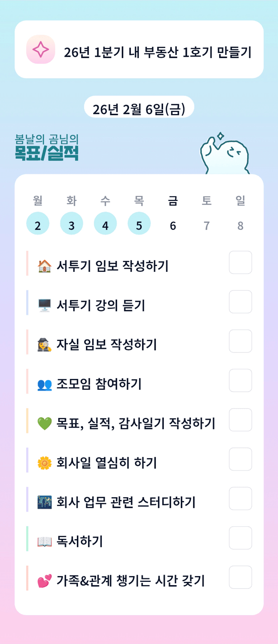Click the two-people emoji for 조모임 참여하기
The width and height of the screenshot is (278, 644).
click(44, 384)
